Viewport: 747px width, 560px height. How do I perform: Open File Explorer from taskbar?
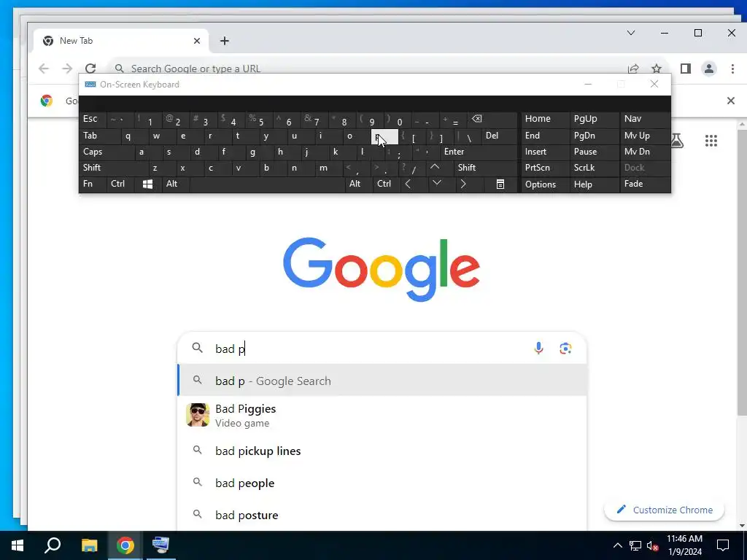89,545
